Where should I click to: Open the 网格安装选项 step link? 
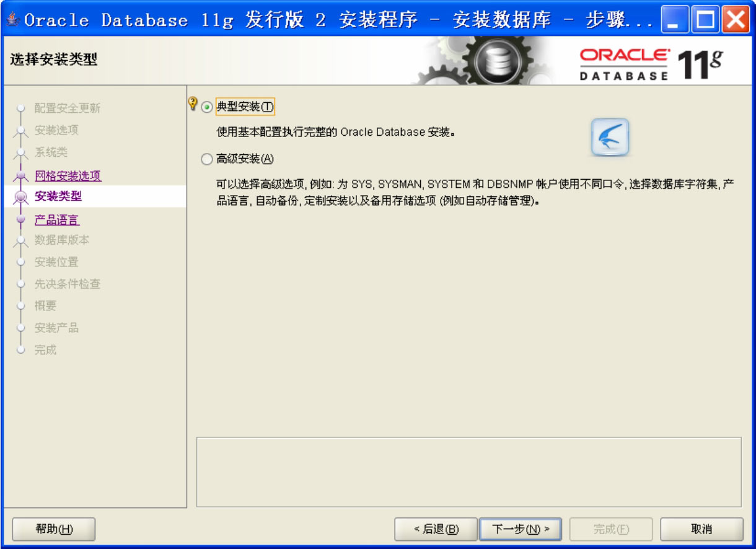click(x=68, y=176)
